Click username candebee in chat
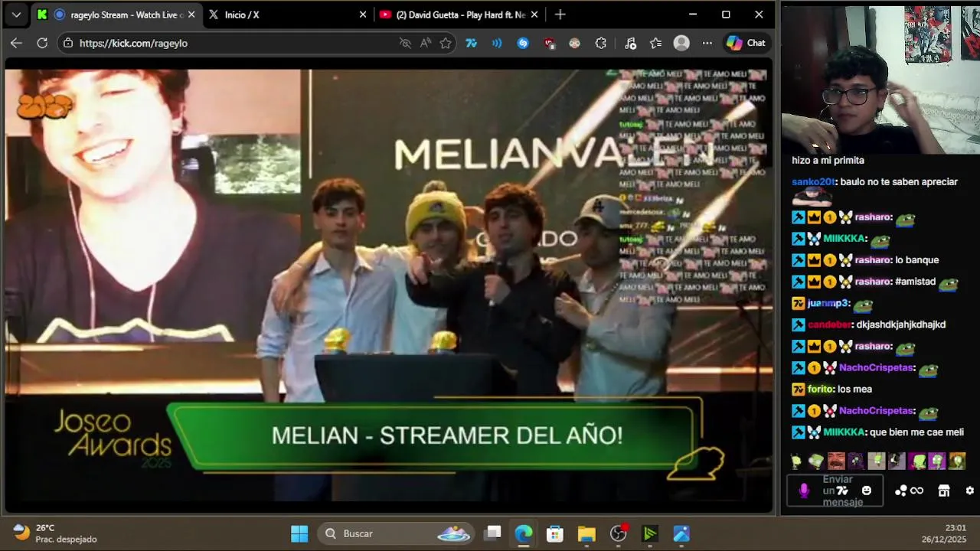Screen dimensions: 980x551 (x=830, y=324)
